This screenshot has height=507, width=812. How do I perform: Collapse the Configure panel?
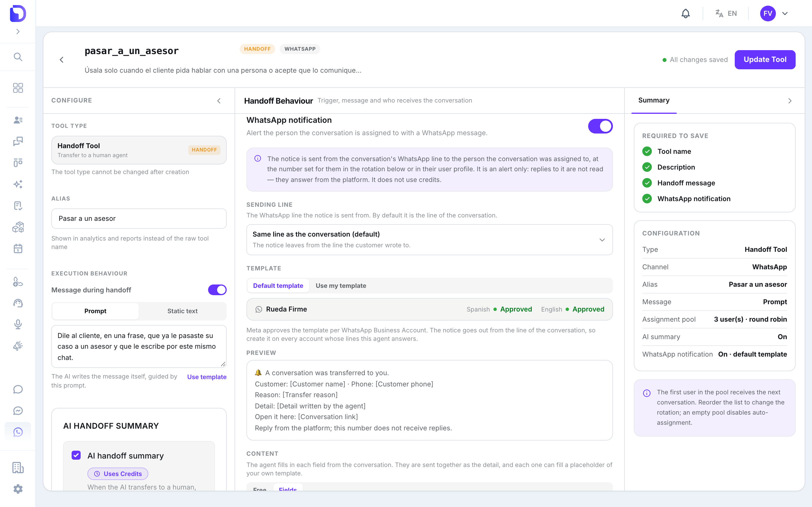[x=219, y=101]
